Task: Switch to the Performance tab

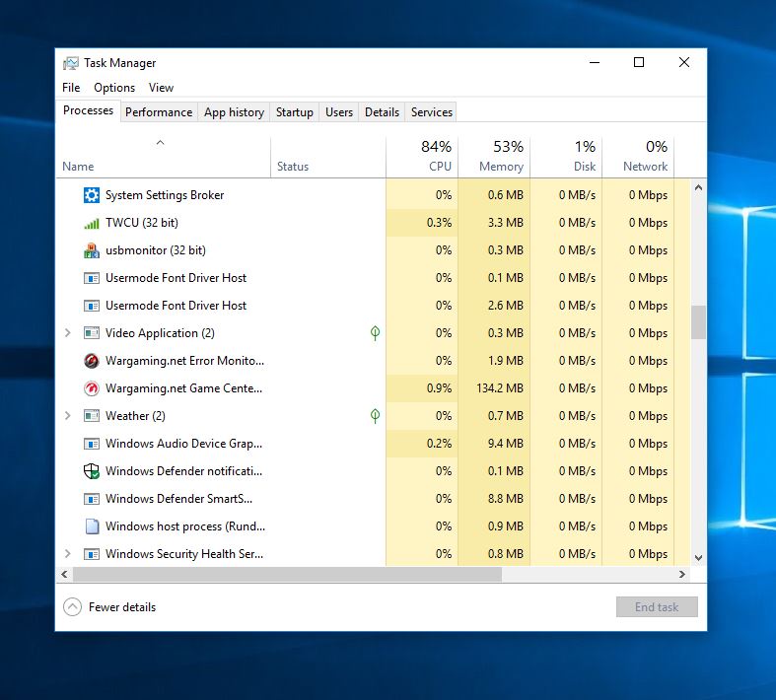Action: 159,112
